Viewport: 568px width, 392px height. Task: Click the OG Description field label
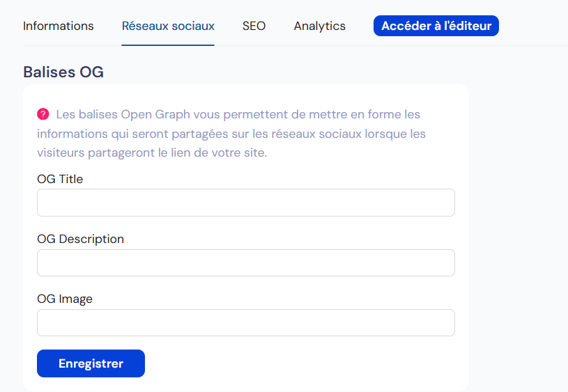pyautogui.click(x=80, y=240)
